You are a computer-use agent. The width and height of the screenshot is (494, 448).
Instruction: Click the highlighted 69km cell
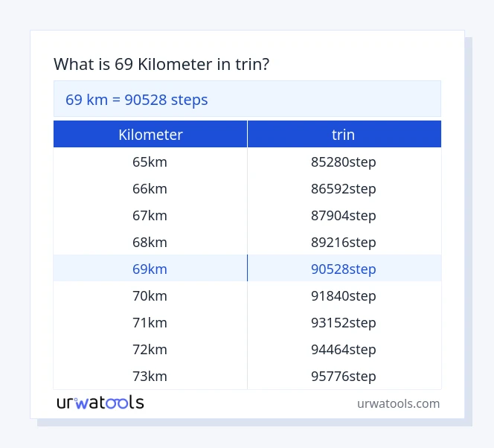pyautogui.click(x=150, y=269)
